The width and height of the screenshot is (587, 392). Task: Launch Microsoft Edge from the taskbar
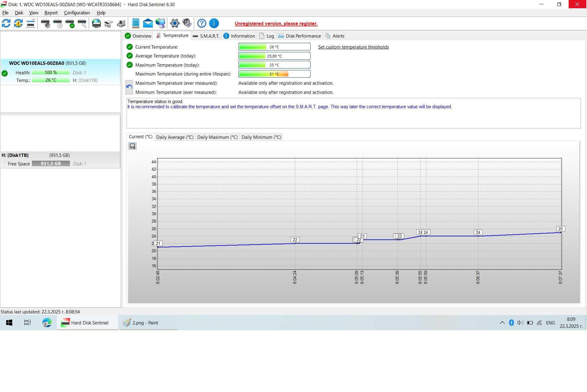[x=47, y=323]
